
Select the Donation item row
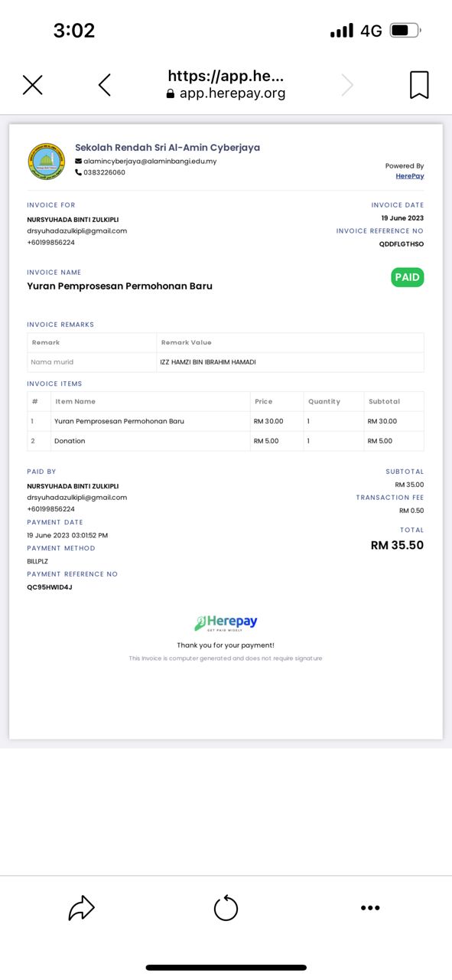[226, 441]
